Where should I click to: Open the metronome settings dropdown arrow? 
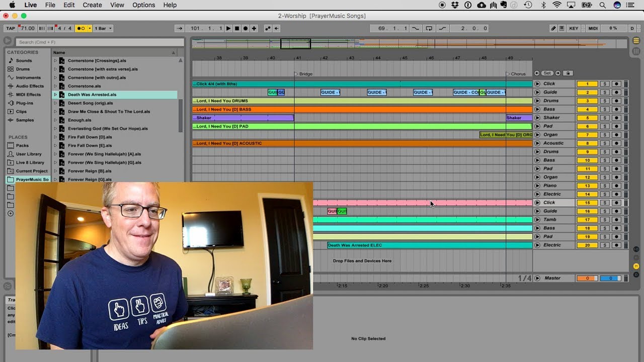[90, 29]
